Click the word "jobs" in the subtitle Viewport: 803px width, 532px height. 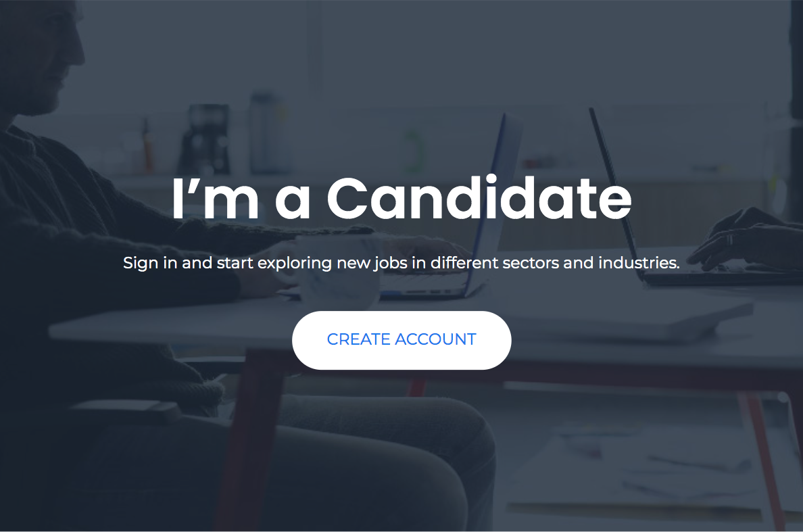pyautogui.click(x=391, y=263)
